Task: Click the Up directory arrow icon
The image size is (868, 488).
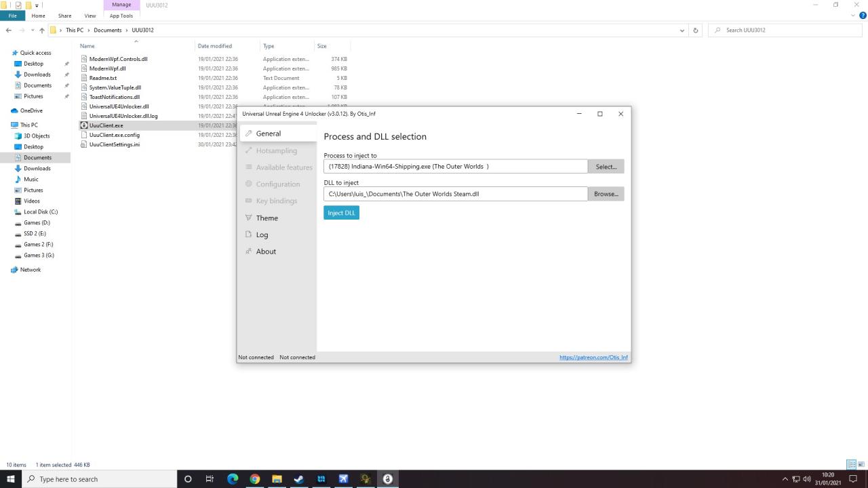Action: click(42, 30)
